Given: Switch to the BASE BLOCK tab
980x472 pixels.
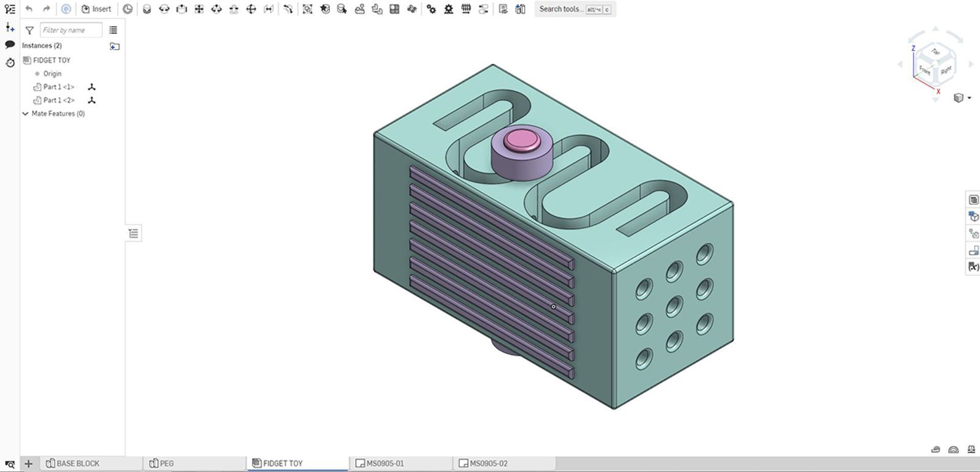Looking at the screenshot, I should tap(77, 463).
